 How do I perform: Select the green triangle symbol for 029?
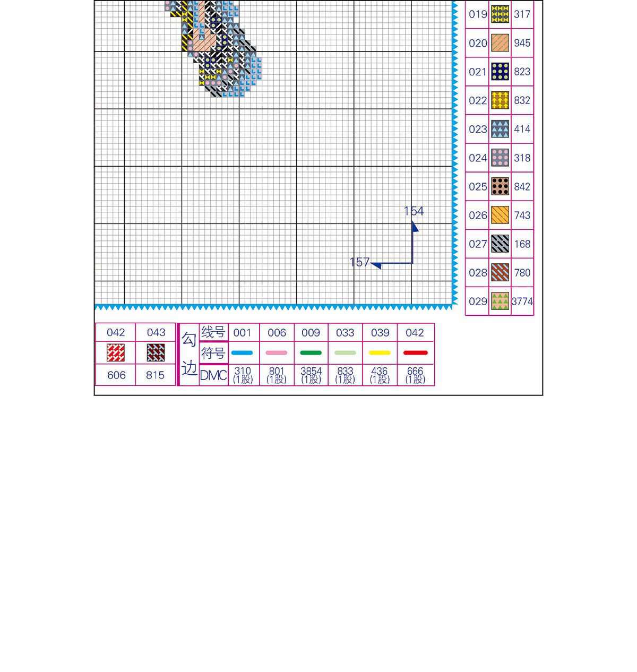pos(500,301)
